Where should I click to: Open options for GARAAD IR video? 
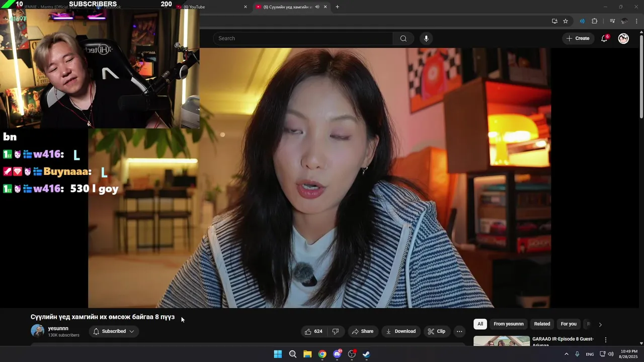click(x=606, y=340)
